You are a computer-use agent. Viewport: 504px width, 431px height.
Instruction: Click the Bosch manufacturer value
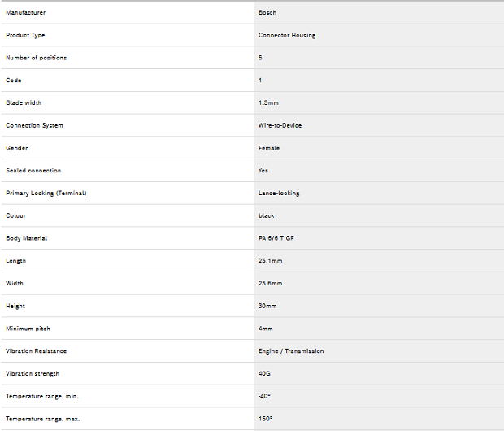[267, 12]
